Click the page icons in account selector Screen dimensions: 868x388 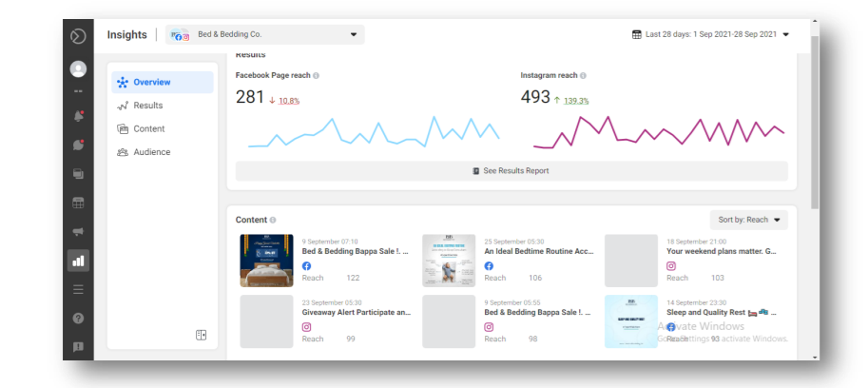pos(181,35)
